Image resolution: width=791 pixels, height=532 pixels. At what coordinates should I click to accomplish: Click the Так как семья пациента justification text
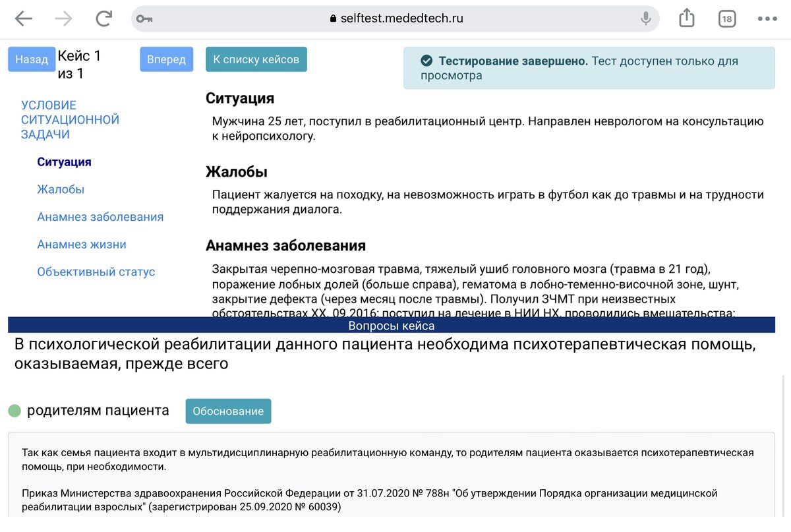coord(388,460)
